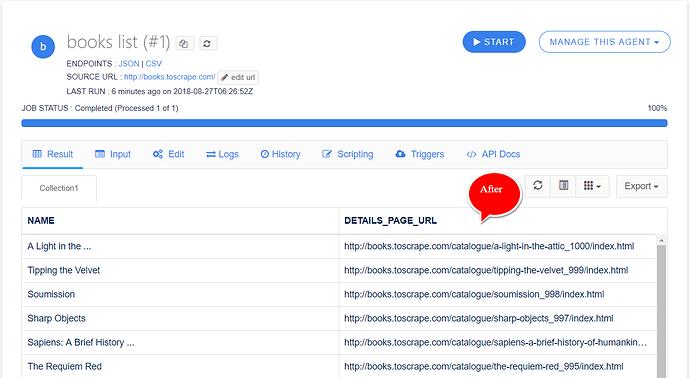Open the MANAGE THIS AGENT dropdown
The image size is (690, 378).
(x=604, y=42)
